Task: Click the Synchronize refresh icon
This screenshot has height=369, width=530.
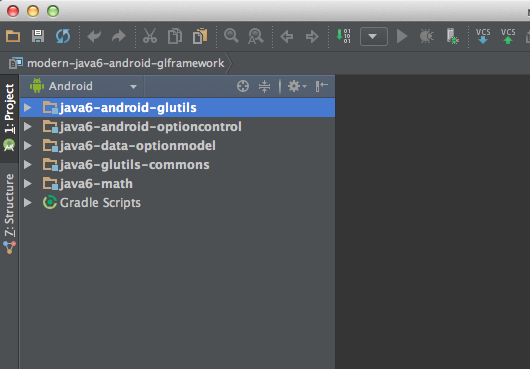Action: [63, 36]
